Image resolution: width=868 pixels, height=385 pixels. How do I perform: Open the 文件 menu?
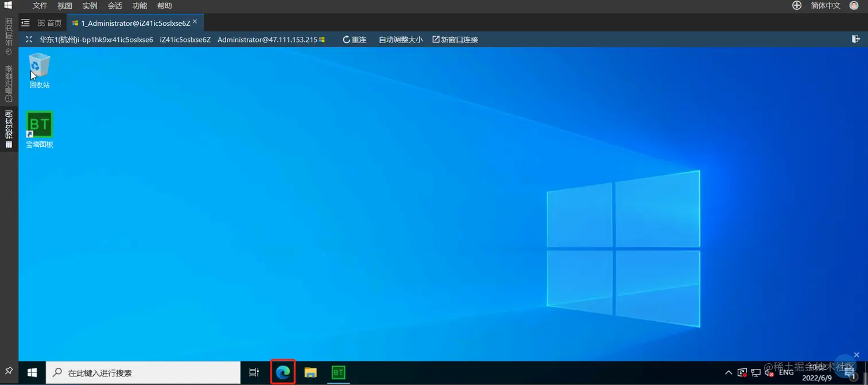coord(40,6)
